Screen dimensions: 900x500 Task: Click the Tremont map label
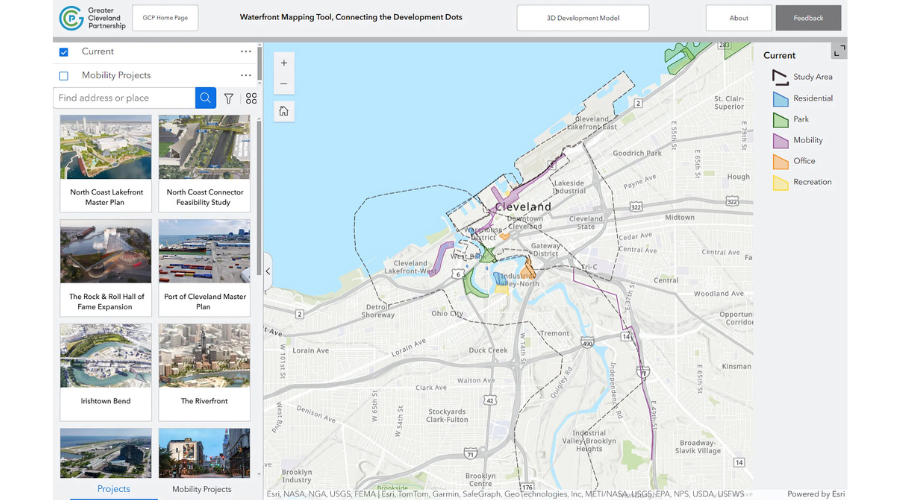[x=554, y=334]
